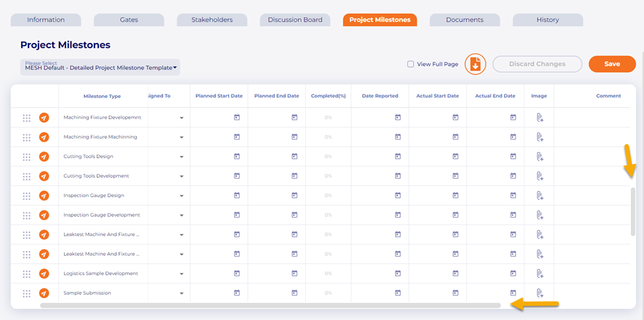
Task: Open Actual End Date calendar for Inspection Gauge Development
Action: point(513,215)
